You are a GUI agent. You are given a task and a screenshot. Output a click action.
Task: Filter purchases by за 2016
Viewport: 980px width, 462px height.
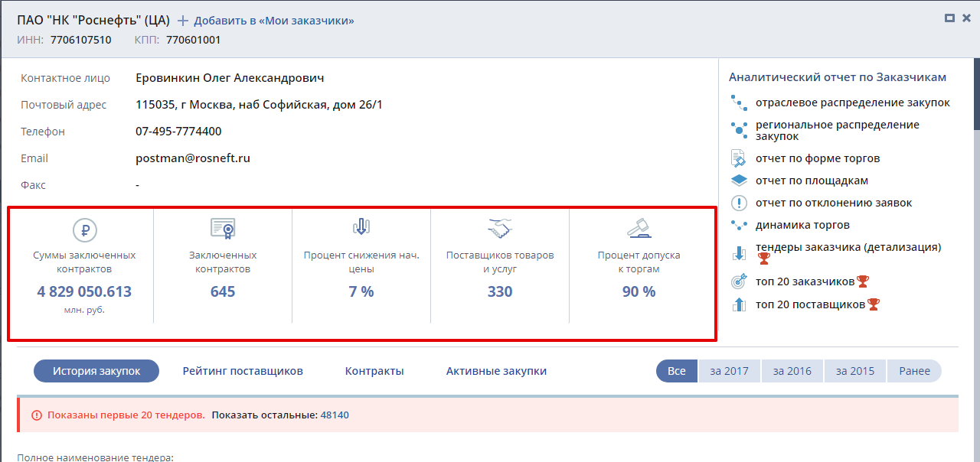pos(792,371)
